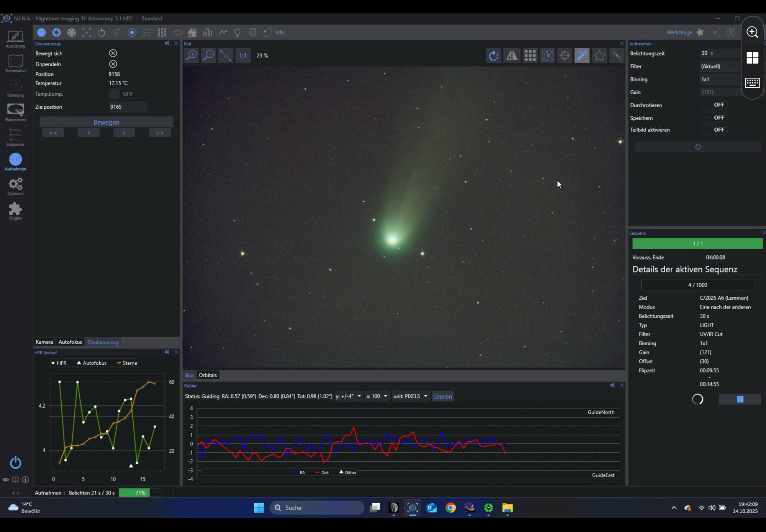Click the Zielposition input field

[127, 107]
